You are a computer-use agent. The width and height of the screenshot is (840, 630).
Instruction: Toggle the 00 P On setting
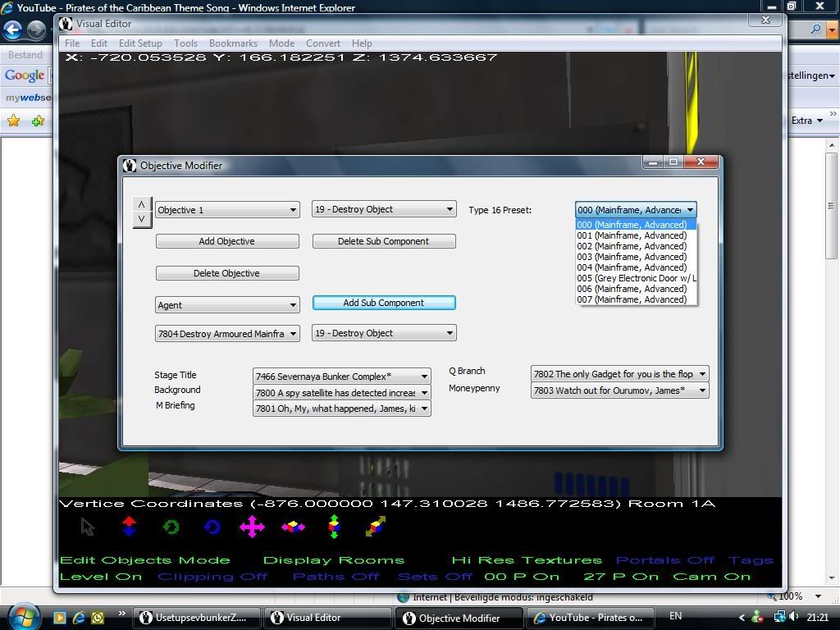[x=522, y=577]
